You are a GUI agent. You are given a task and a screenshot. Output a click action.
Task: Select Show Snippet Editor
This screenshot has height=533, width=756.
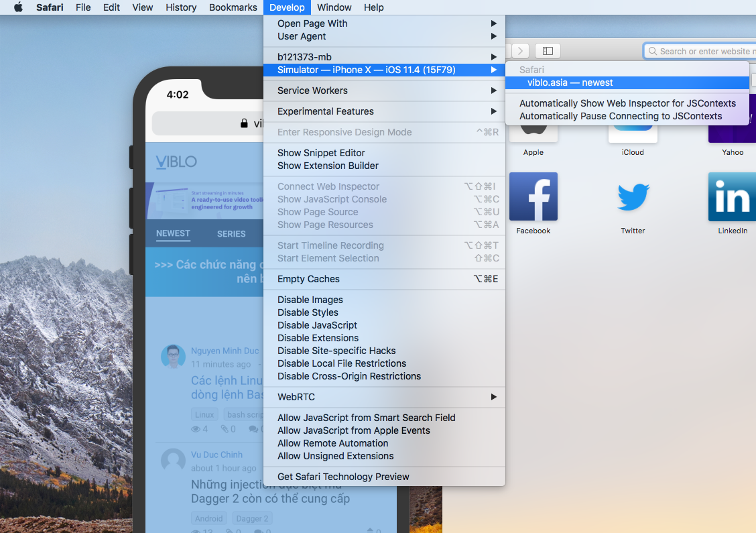click(x=384, y=153)
